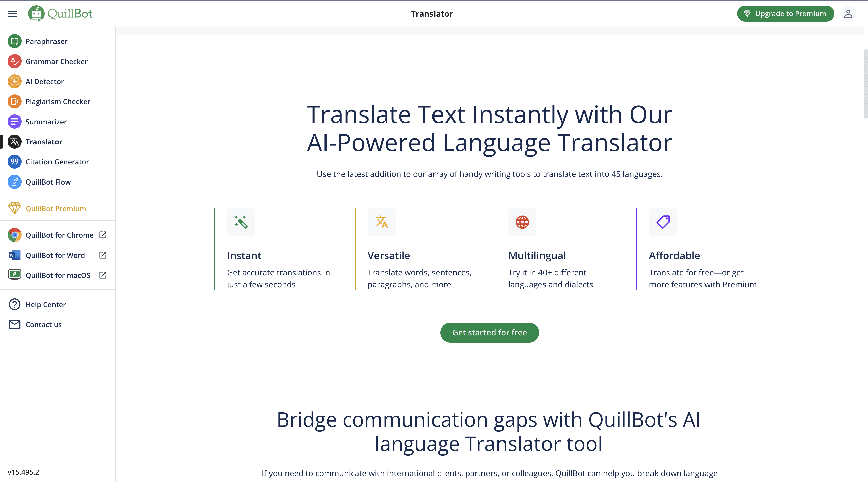The image size is (868, 482).
Task: Click the QuillBot wordmark text
Action: (70, 14)
